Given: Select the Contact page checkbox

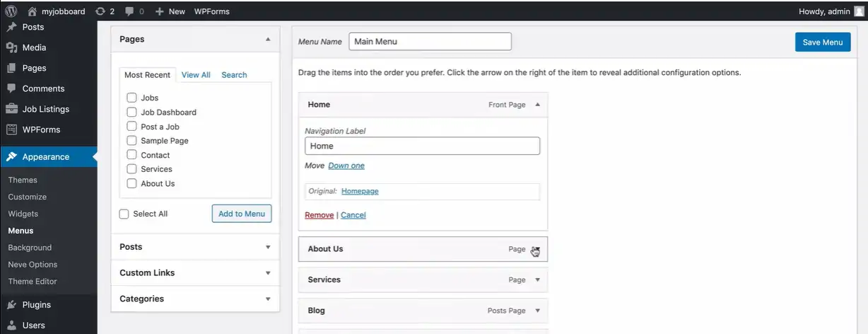Looking at the screenshot, I should coord(131,154).
